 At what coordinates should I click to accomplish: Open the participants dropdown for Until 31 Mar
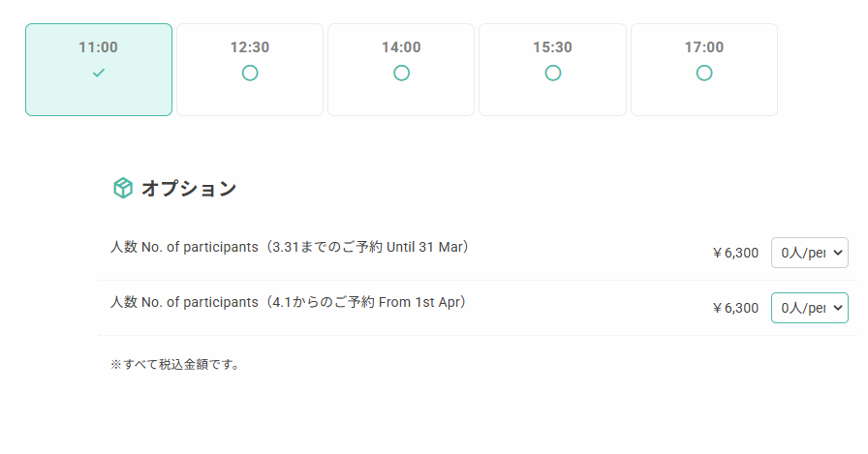pos(808,253)
